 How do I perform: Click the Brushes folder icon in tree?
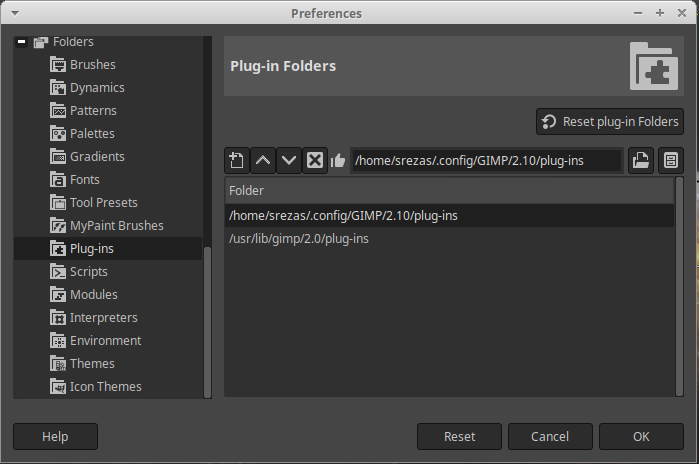coord(58,65)
